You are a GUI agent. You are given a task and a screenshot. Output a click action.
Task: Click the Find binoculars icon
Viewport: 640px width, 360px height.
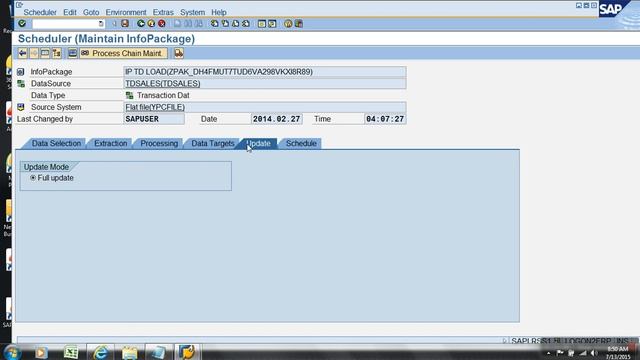tap(188, 24)
